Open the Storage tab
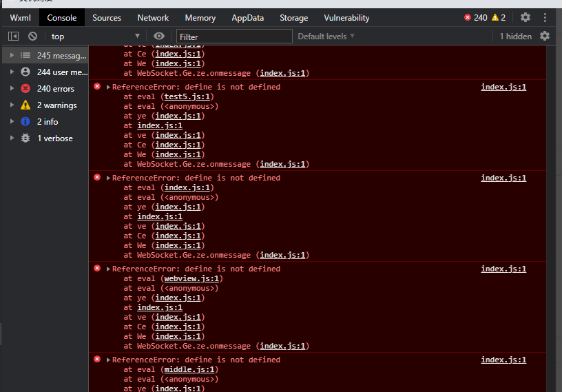 [x=294, y=18]
